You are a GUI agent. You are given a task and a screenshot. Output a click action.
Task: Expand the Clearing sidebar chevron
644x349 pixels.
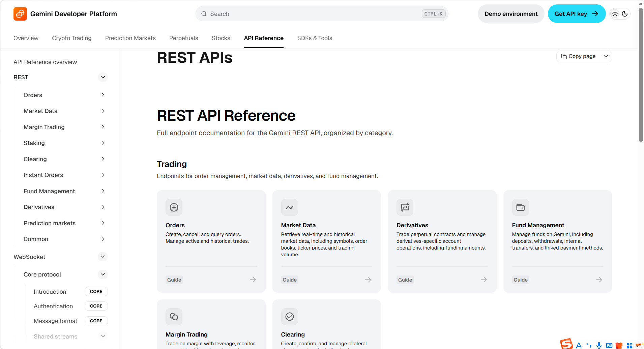(103, 159)
